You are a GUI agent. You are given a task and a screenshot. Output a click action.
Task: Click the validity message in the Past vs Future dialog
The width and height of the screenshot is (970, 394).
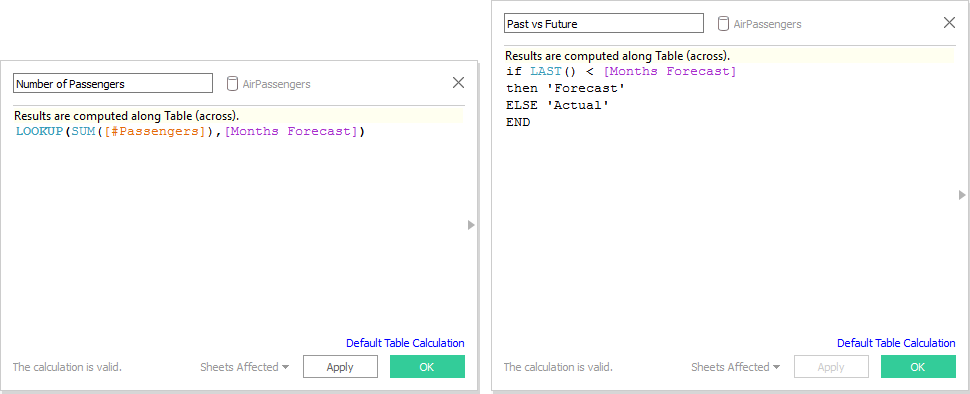pos(559,367)
